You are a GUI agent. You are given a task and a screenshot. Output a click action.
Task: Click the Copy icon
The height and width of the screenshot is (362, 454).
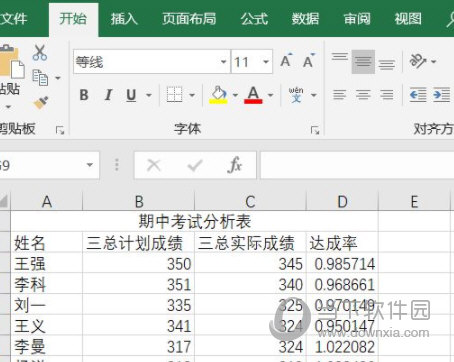point(40,78)
